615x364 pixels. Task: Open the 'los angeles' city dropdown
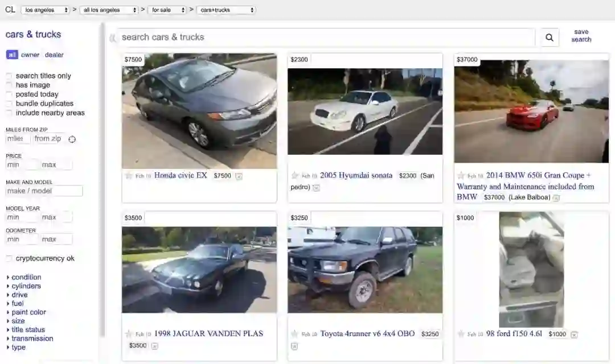pos(45,10)
